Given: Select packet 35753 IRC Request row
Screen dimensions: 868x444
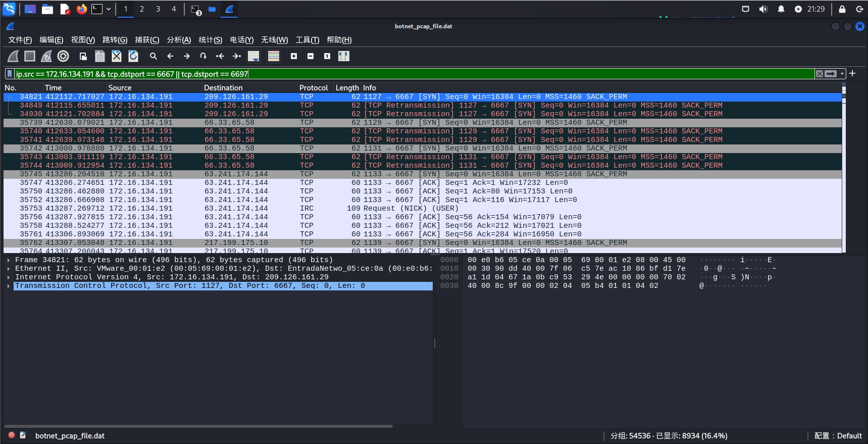Looking at the screenshot, I should pos(423,209).
